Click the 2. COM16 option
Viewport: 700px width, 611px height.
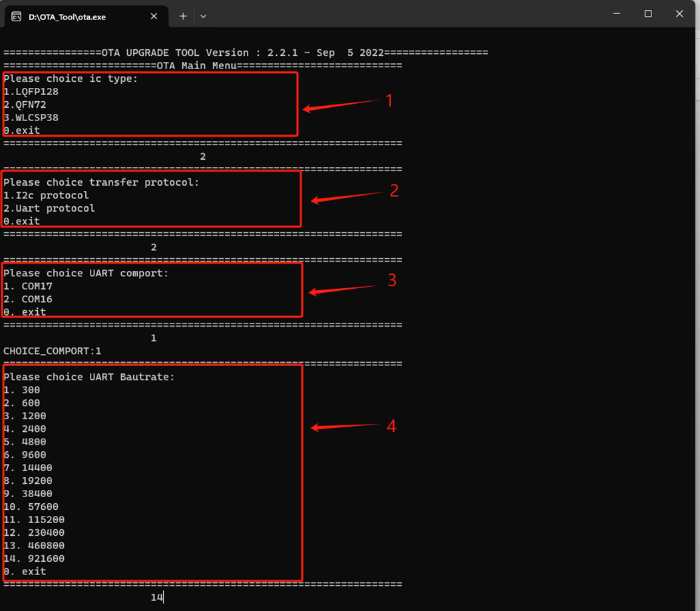tap(28, 300)
